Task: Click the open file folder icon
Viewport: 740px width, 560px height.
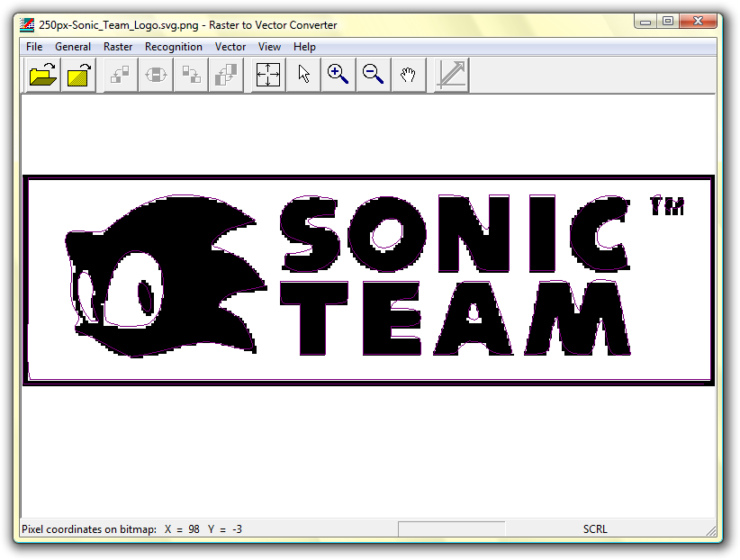Action: pos(43,75)
